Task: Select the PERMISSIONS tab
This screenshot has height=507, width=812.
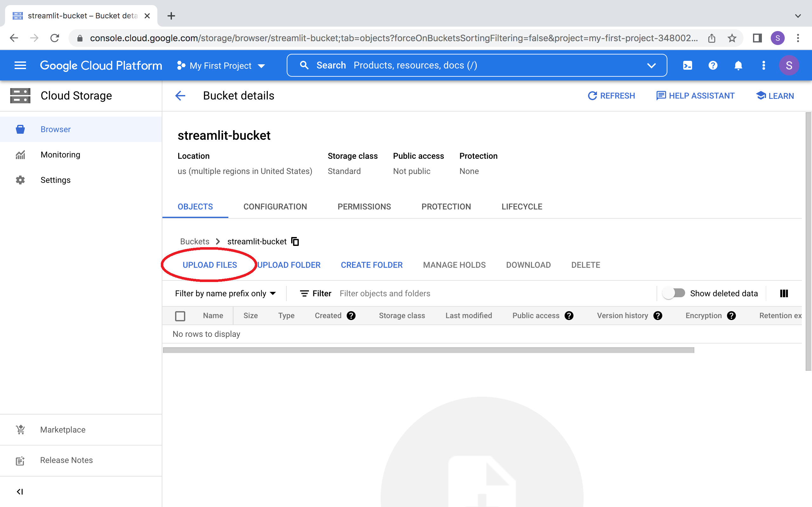Action: point(364,207)
